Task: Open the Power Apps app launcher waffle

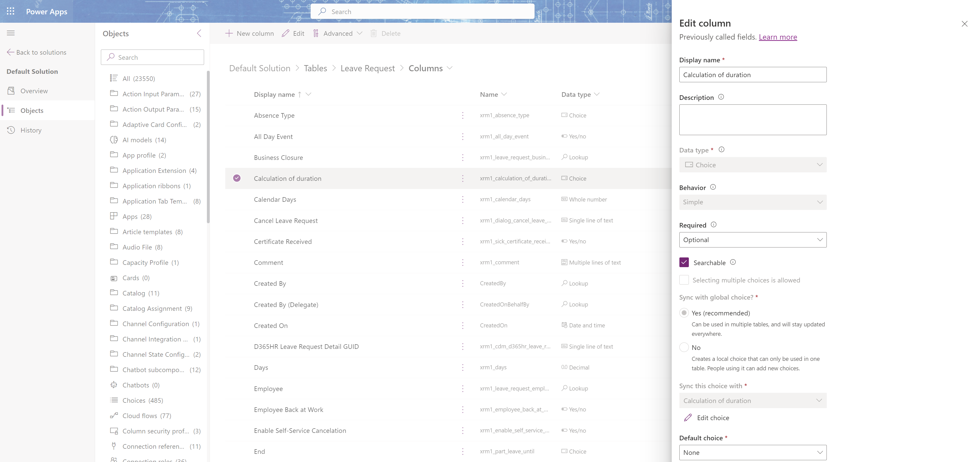Action: tap(11, 11)
